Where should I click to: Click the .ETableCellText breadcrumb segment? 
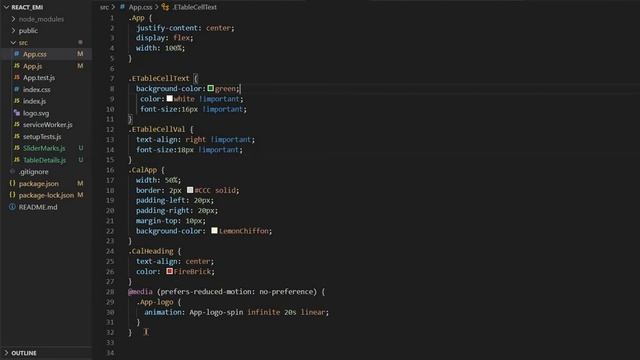click(x=195, y=7)
